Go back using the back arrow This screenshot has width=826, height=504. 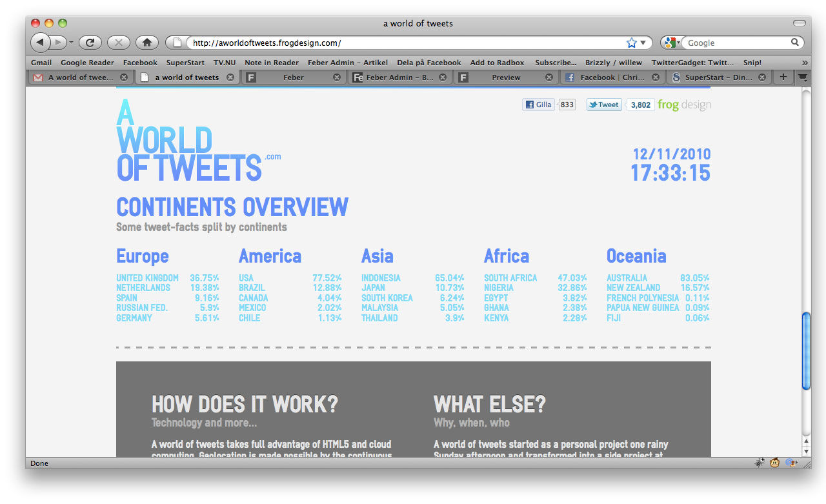tap(40, 43)
